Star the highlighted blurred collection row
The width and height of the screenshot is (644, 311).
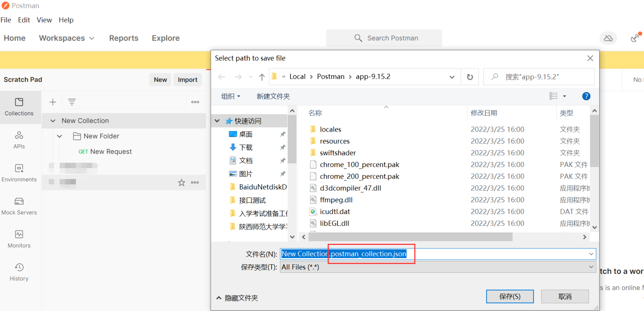[181, 183]
